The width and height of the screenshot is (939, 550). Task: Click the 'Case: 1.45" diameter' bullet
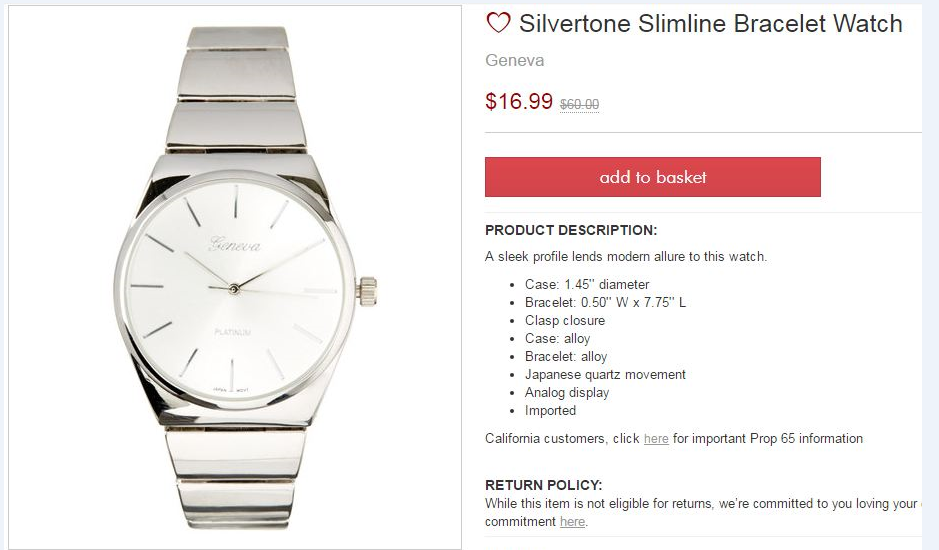coord(587,285)
